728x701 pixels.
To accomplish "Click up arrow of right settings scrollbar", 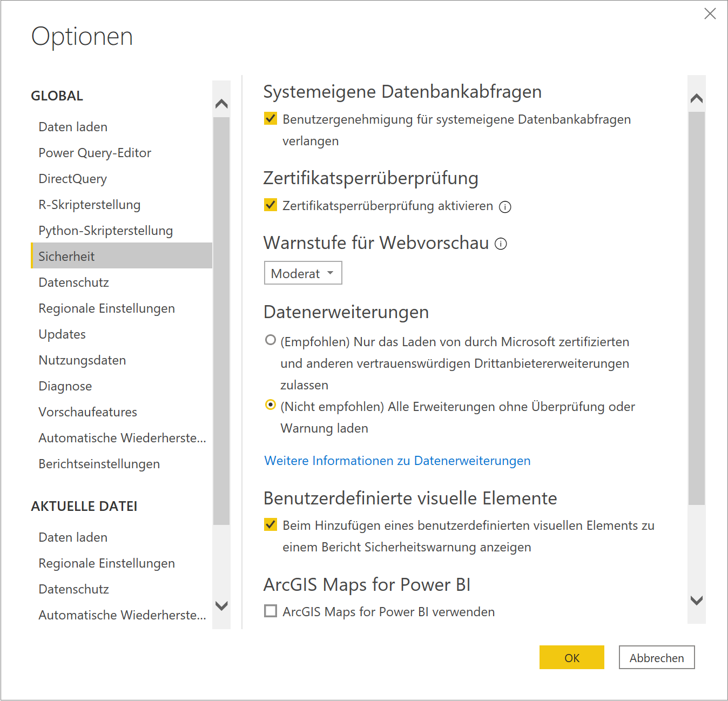I will click(x=697, y=98).
